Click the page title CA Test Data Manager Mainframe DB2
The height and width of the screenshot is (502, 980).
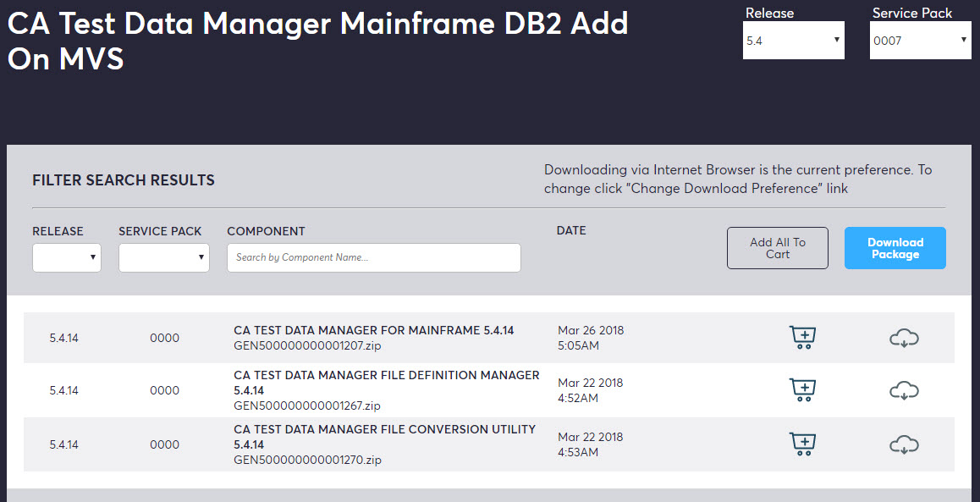pos(317,41)
